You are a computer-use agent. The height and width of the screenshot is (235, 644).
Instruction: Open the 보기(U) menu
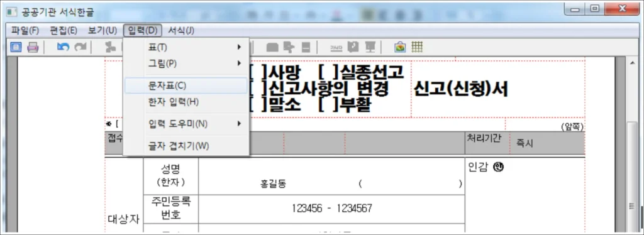(x=103, y=30)
